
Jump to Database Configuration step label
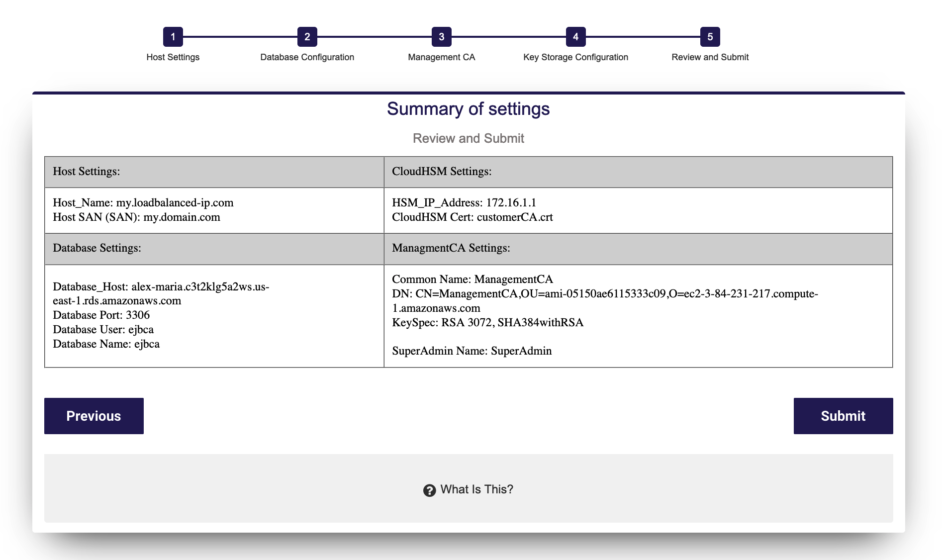(307, 57)
